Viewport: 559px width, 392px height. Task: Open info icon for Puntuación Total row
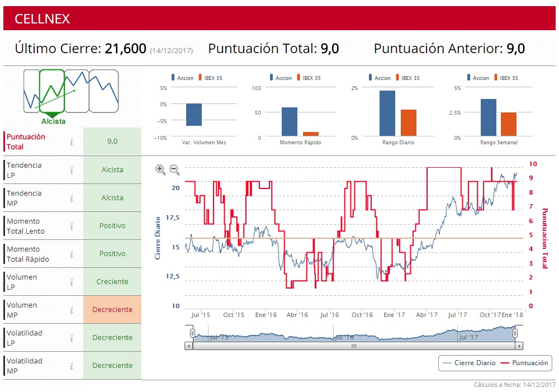point(72,142)
